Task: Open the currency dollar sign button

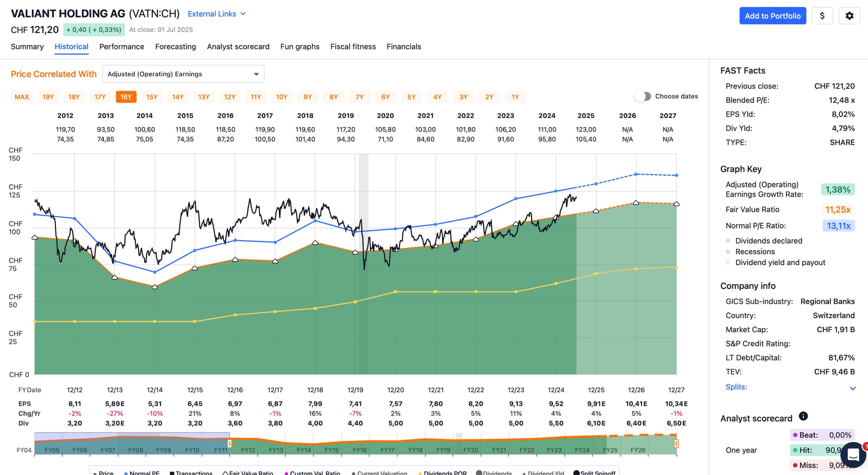Action: click(x=822, y=16)
